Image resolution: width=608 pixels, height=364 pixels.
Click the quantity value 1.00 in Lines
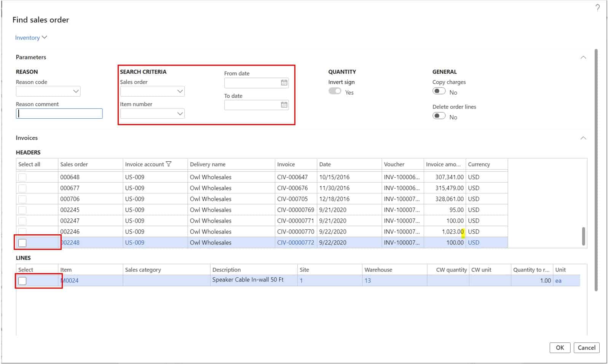pyautogui.click(x=545, y=281)
